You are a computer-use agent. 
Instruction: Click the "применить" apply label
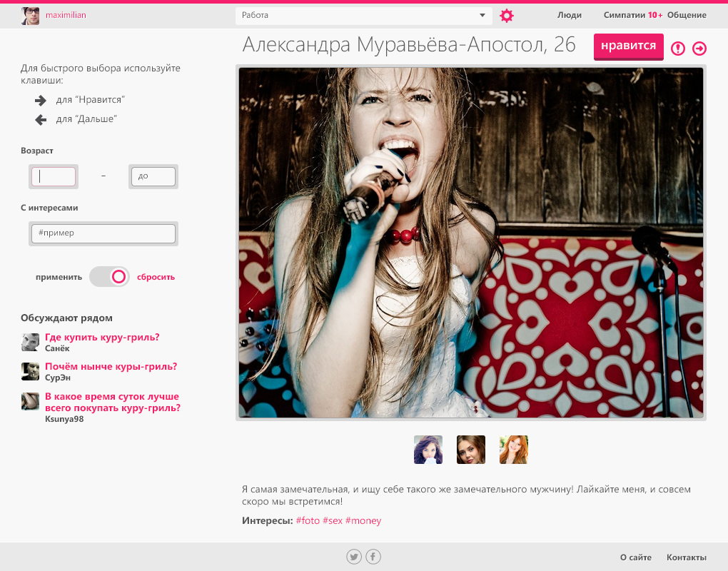click(x=59, y=277)
